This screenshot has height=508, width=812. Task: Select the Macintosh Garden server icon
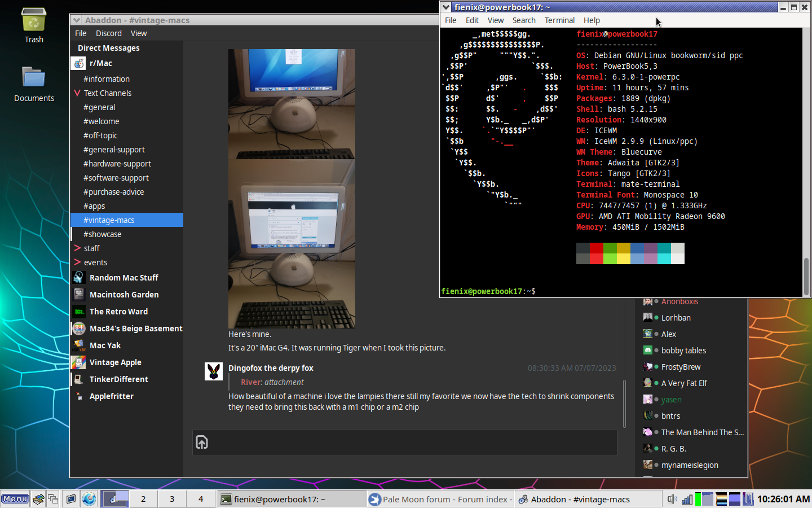(x=79, y=295)
